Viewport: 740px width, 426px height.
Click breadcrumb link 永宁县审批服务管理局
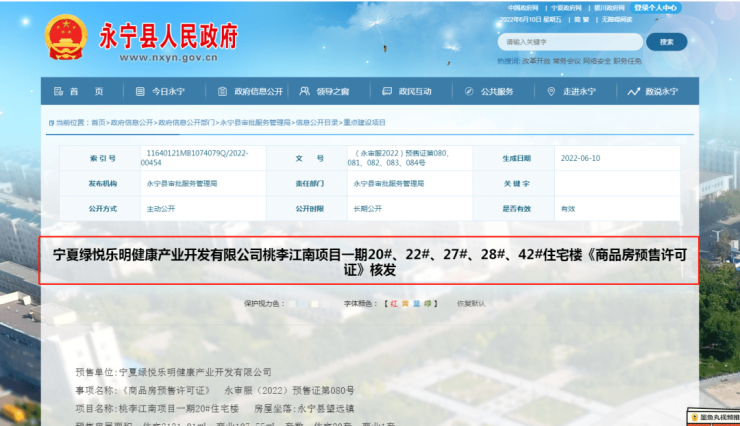(x=255, y=123)
